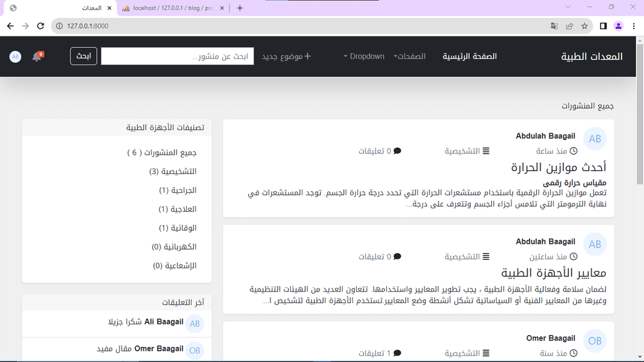This screenshot has height=362, width=644.
Task: Expand the Dropdown nav menu
Action: (364, 56)
